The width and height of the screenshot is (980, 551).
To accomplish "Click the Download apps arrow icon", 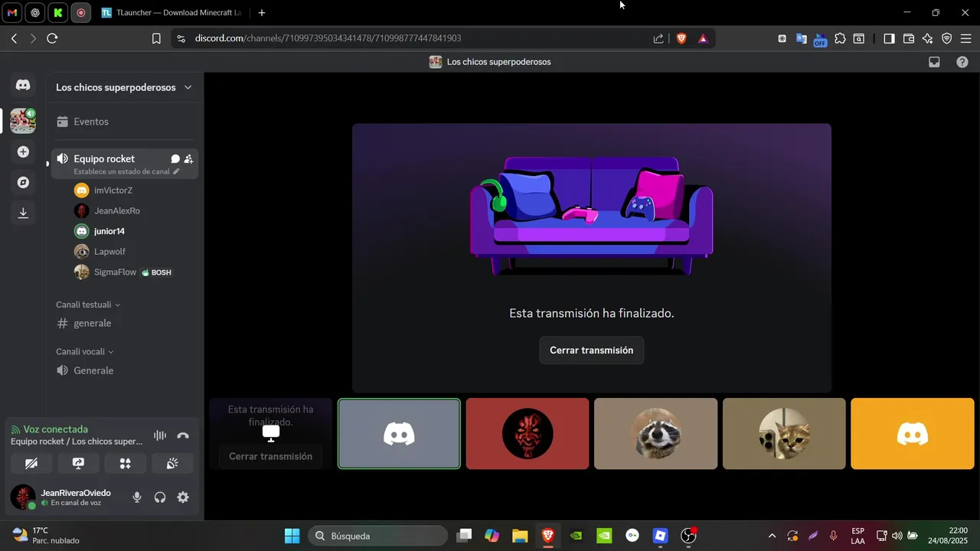I will 23,213.
